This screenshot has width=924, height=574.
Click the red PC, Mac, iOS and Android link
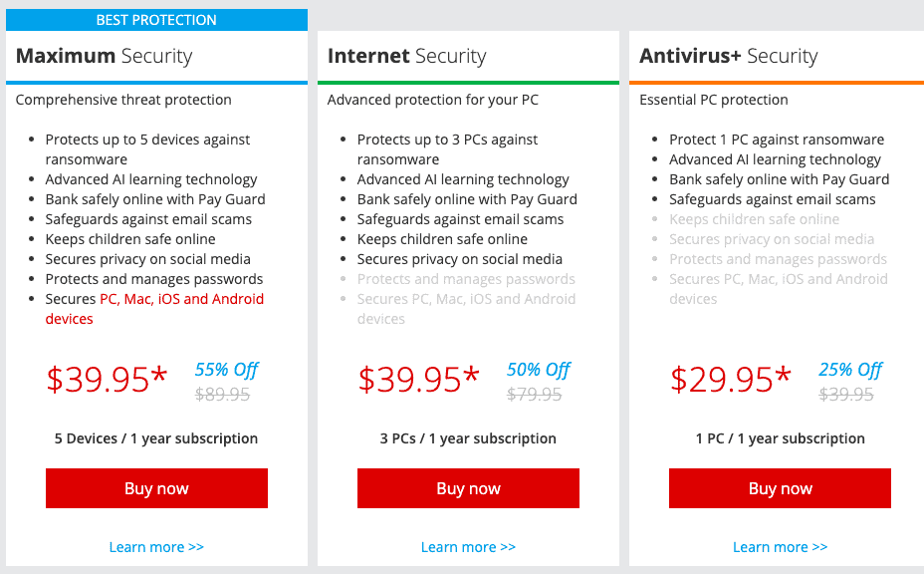tap(154, 309)
